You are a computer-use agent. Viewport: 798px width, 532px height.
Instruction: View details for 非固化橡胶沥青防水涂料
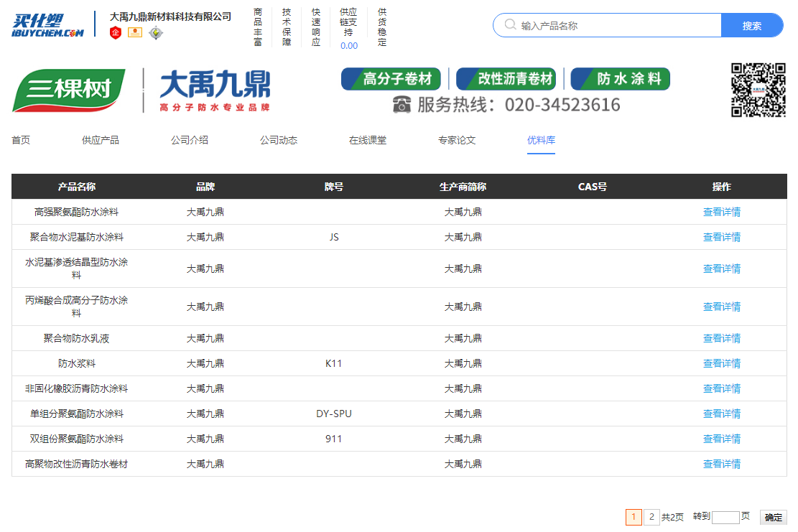point(722,388)
